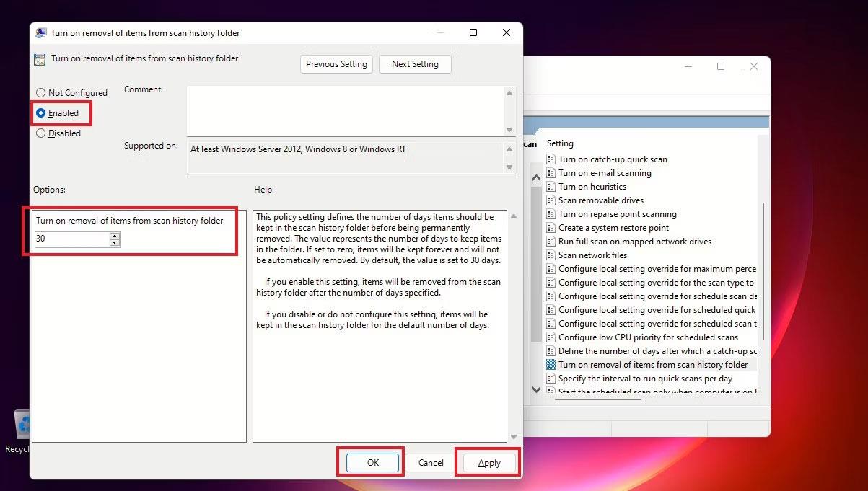Click the icon next to override for scheduled quick
868x491 pixels.
tap(551, 310)
